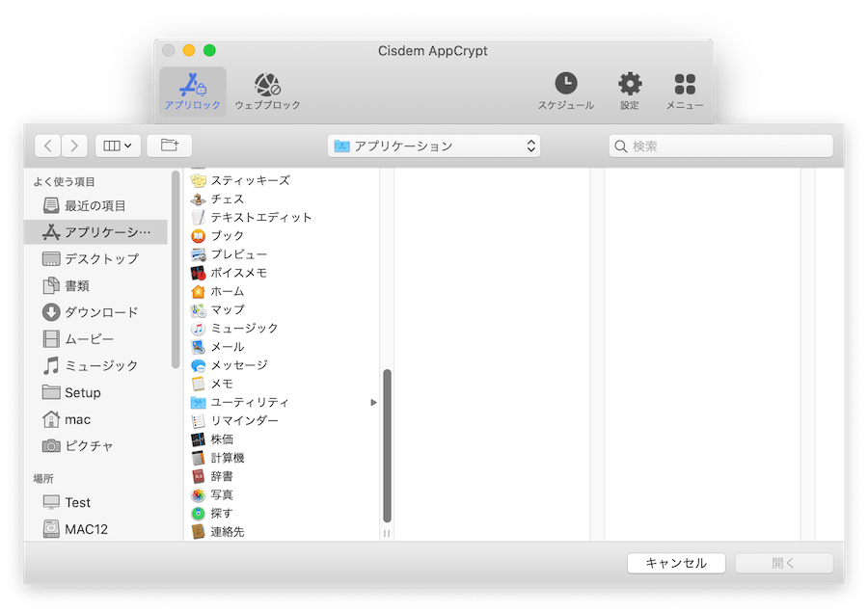This screenshot has height=612, width=868.
Task: Select the ミュージック app icon in file list
Action: click(x=198, y=329)
